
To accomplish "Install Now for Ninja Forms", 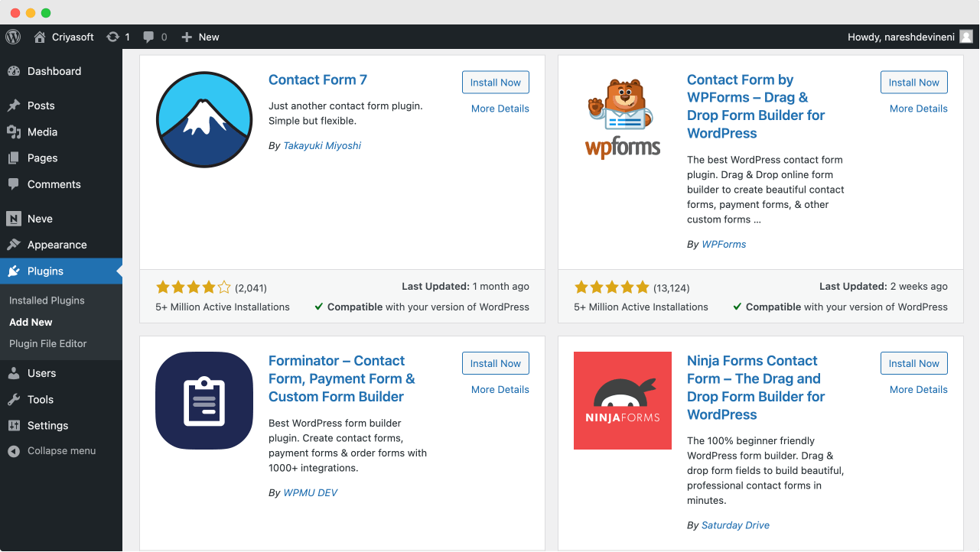I will (x=914, y=363).
